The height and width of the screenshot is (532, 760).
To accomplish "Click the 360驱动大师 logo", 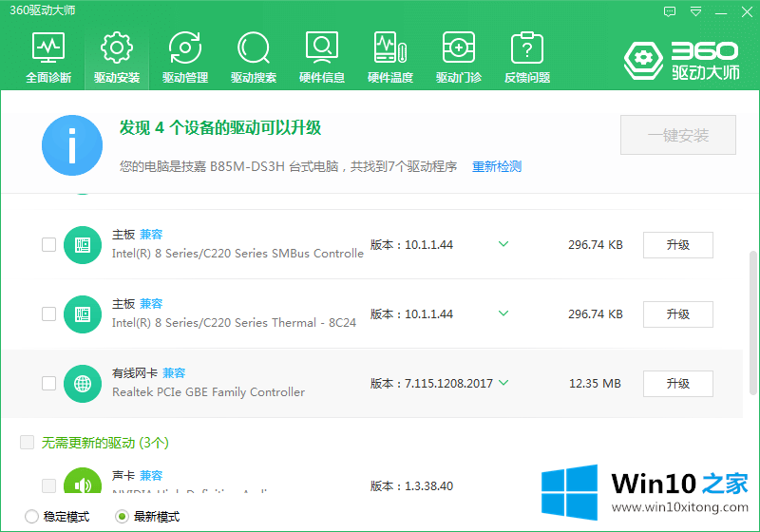I will click(x=682, y=61).
